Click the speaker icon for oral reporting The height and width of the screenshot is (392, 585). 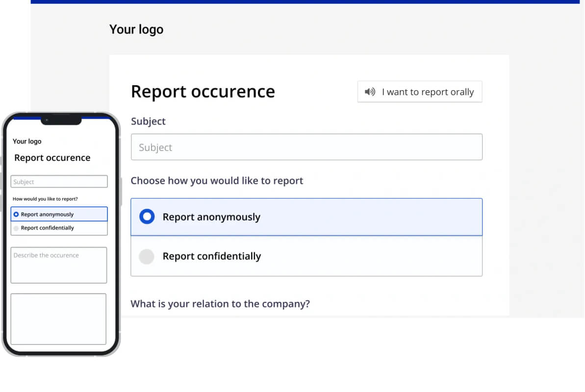click(x=370, y=92)
